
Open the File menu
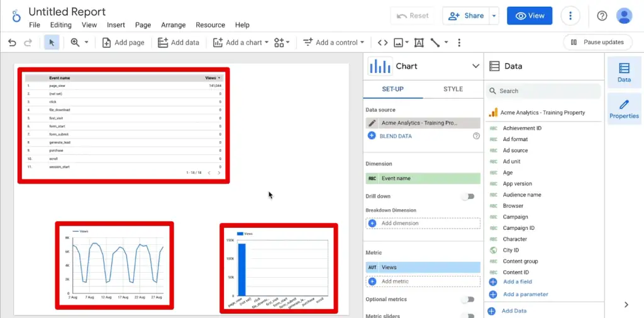coord(35,25)
